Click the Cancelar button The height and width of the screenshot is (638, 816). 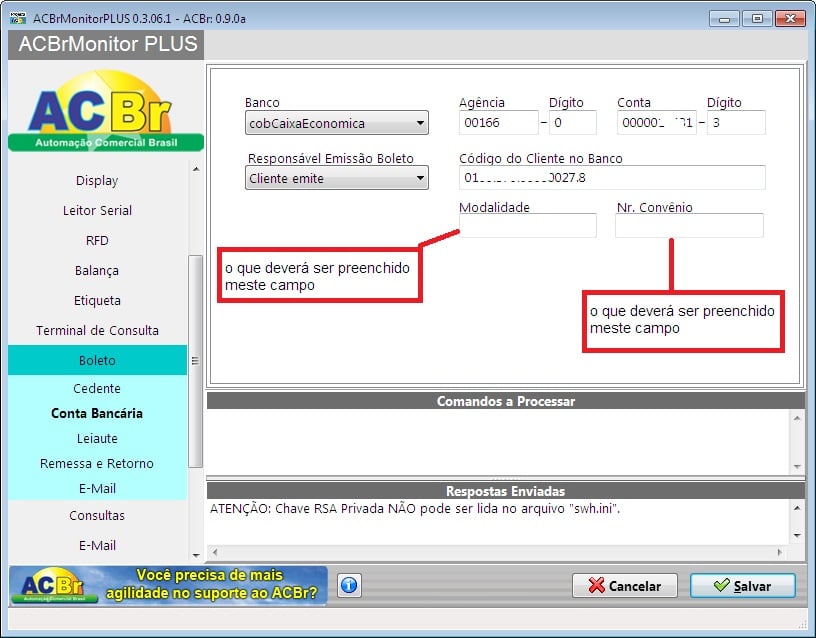click(x=624, y=586)
